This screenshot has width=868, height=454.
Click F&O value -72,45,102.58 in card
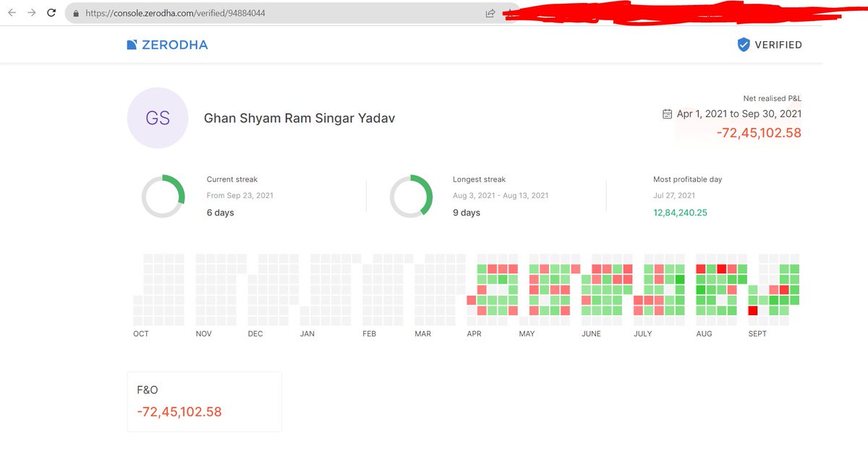[179, 412]
